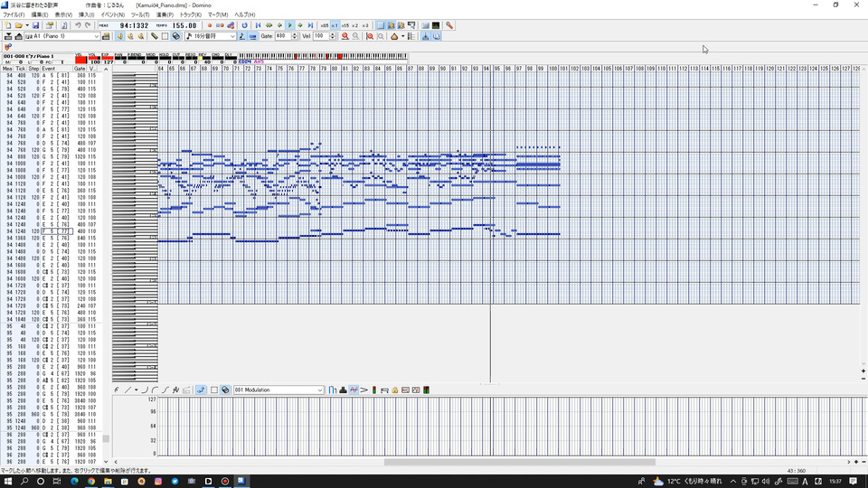The image size is (868, 488).
Task: Toggle the rectangle select mode in controller toolbar
Action: pyautogui.click(x=214, y=390)
